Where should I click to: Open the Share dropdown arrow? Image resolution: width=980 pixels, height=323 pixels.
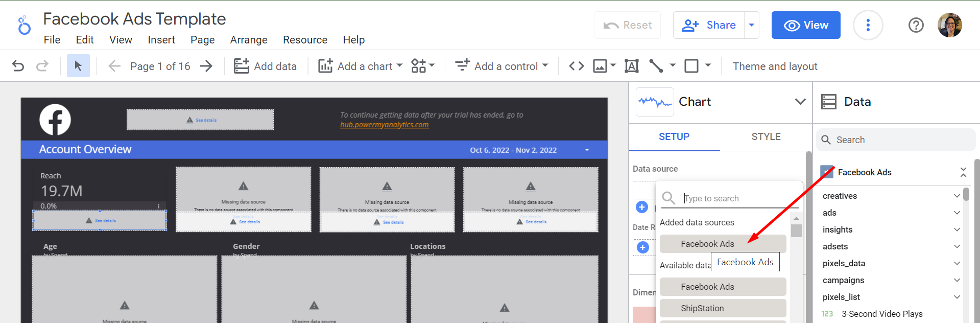click(751, 25)
